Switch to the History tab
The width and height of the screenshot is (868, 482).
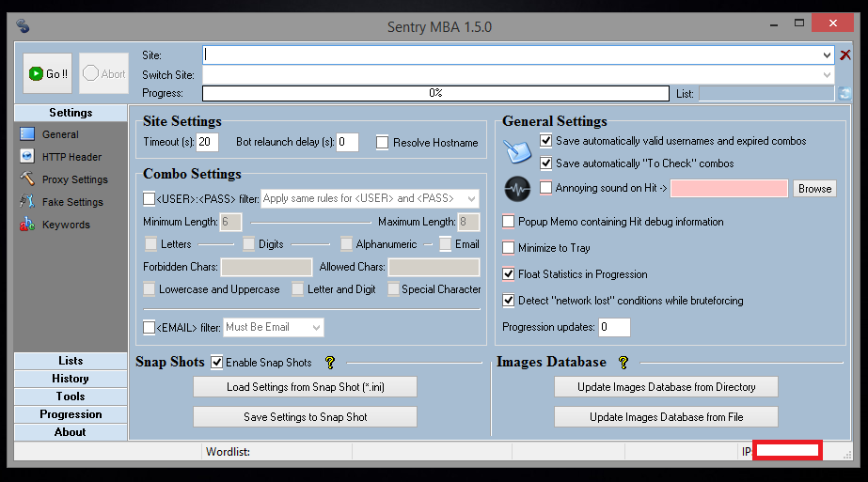[71, 379]
